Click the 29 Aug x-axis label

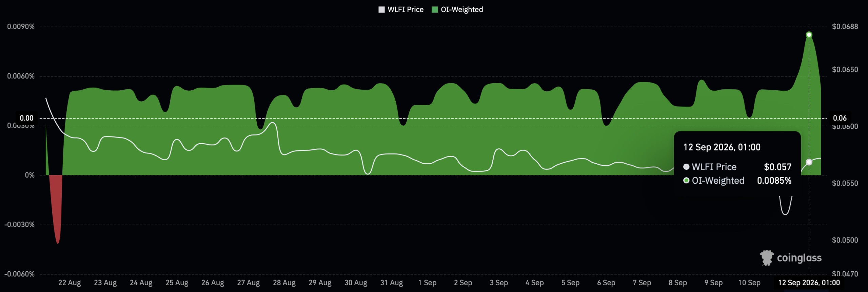coord(320,282)
